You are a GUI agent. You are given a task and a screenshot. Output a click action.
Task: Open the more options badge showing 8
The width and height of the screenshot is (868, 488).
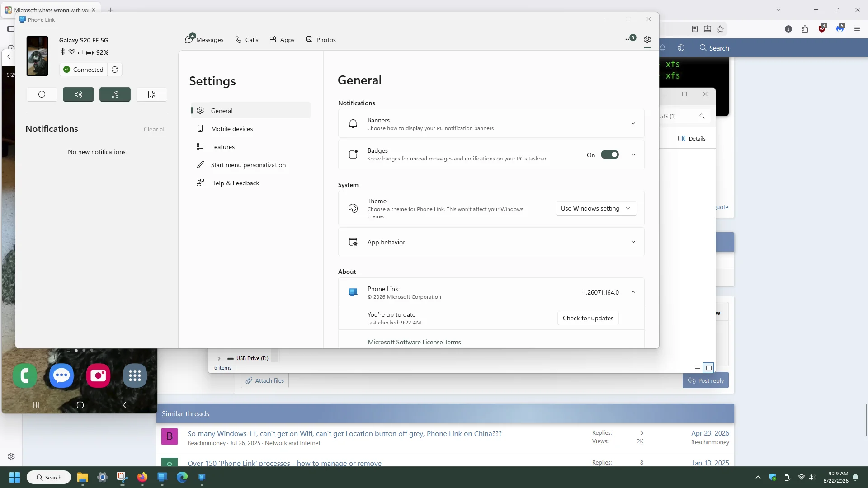pyautogui.click(x=631, y=38)
